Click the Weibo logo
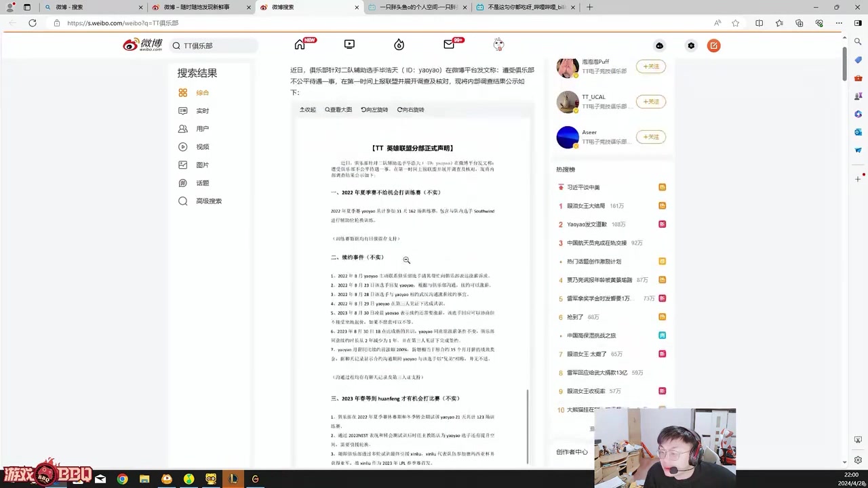The width and height of the screenshot is (868, 488). pos(142,45)
